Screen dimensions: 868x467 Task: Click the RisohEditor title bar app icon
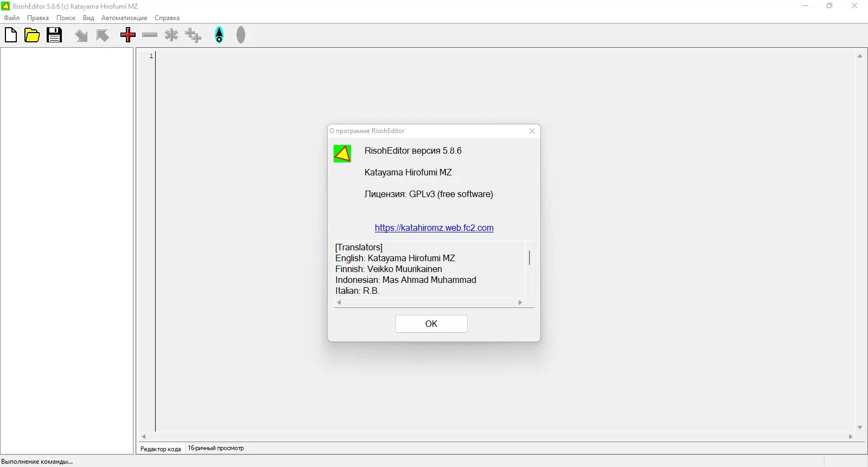[x=5, y=6]
